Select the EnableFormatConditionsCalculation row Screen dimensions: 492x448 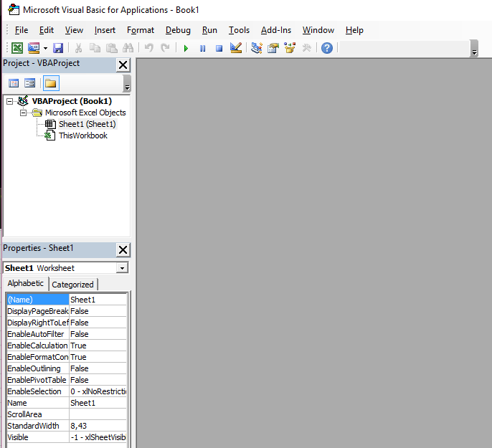coord(67,357)
